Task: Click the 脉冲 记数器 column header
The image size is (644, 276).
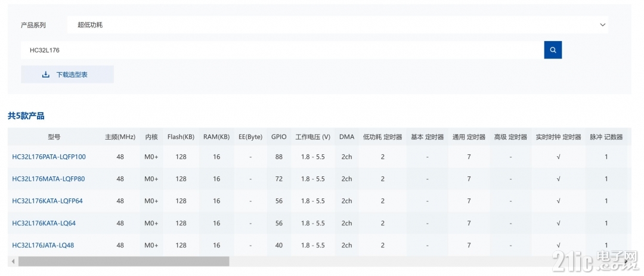Action: (x=606, y=137)
